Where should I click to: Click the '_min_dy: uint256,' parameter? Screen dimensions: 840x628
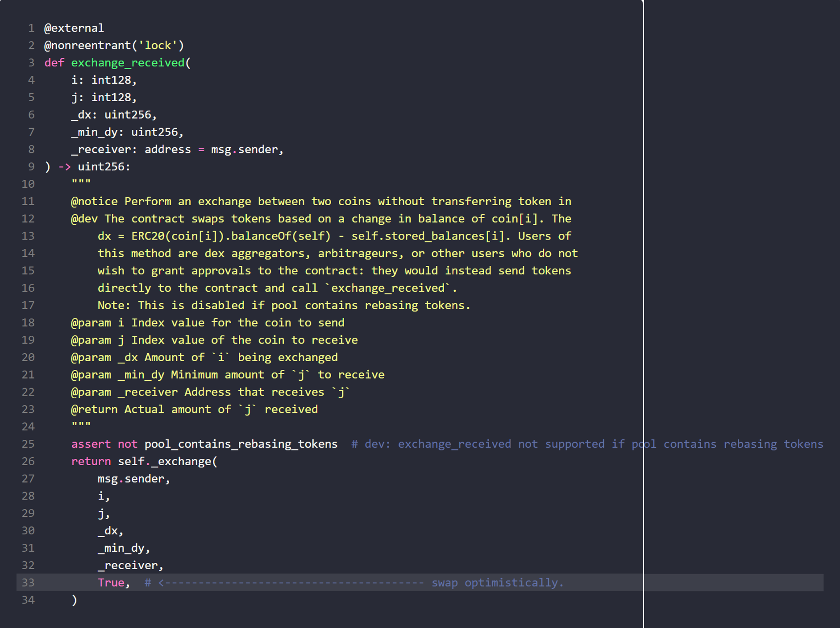[x=128, y=132]
